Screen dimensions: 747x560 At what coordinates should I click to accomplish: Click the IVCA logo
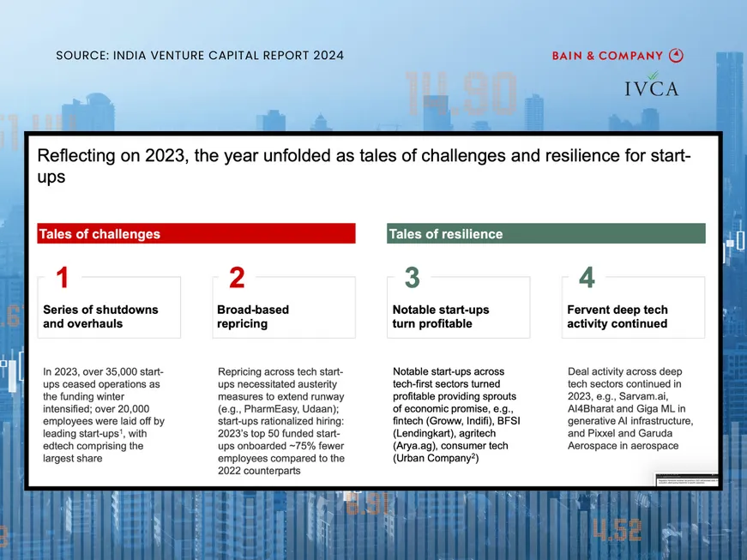(x=652, y=87)
